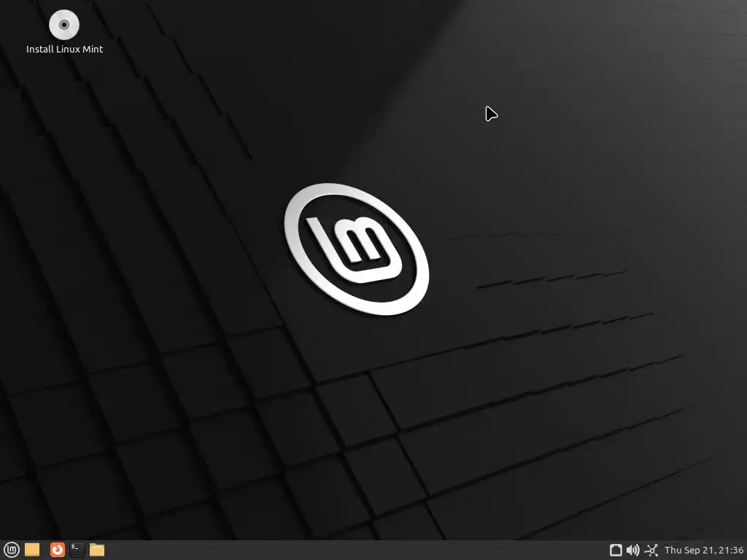Screen dimensions: 747x560
Task: Open the Terminal launcher in the panel
Action: click(x=77, y=550)
